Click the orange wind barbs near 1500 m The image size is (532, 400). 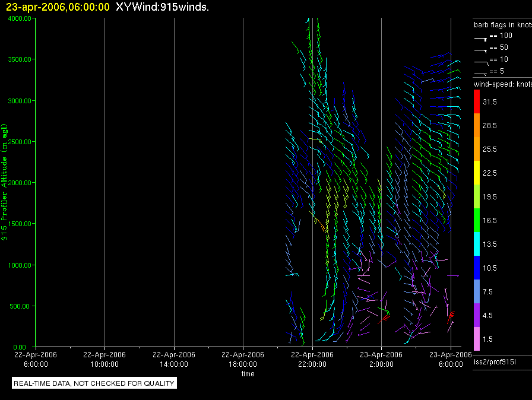point(321,226)
